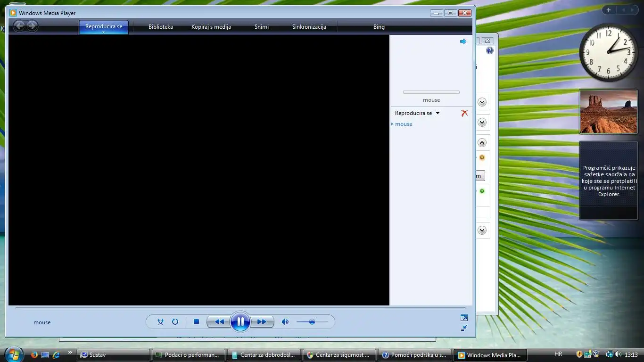Switch to compact mode
Screen dimensions: 644x362
[464, 328]
